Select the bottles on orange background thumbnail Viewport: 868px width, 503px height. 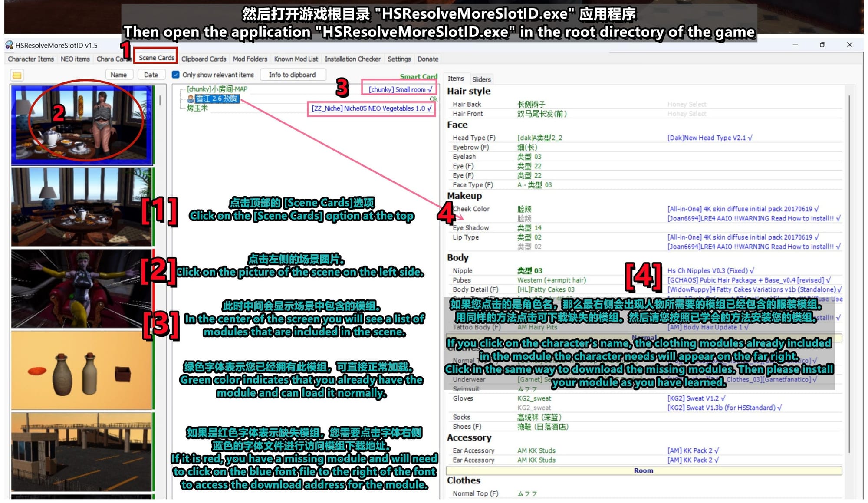(x=82, y=370)
